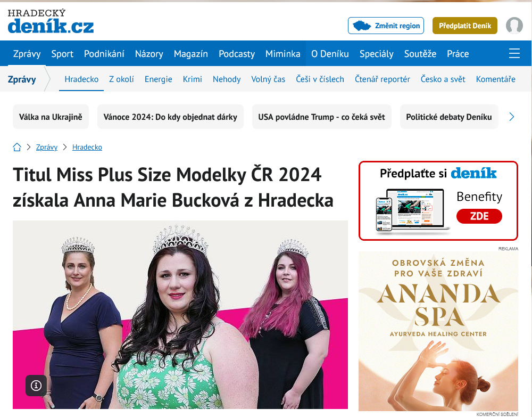
Task: Open photo info icon on article image
Action: [x=36, y=386]
